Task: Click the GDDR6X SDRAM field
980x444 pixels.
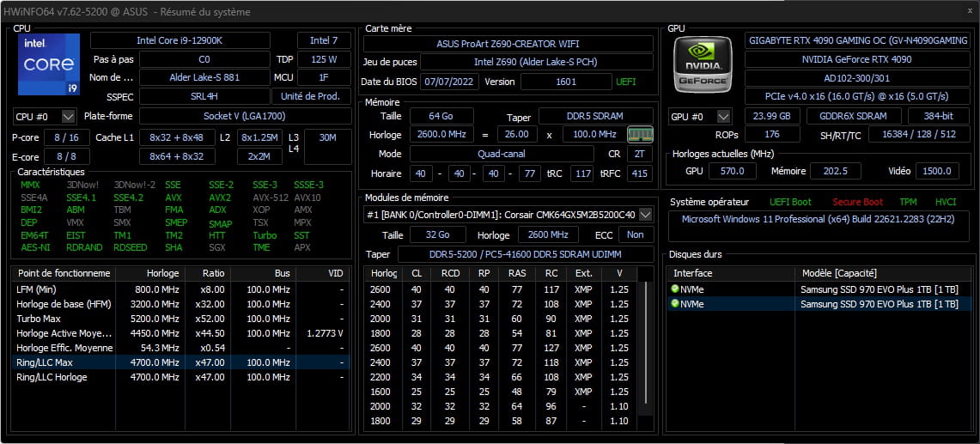Action: pyautogui.click(x=854, y=117)
